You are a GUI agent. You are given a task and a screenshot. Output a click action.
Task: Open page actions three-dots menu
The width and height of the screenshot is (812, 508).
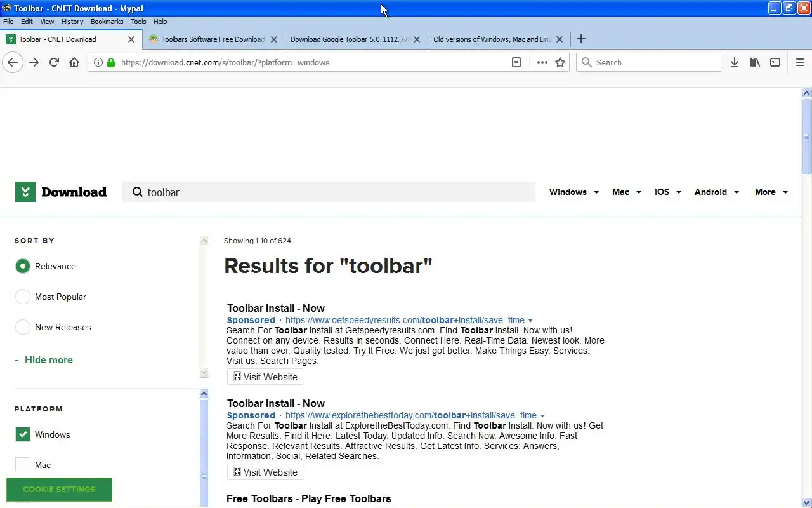click(x=542, y=62)
